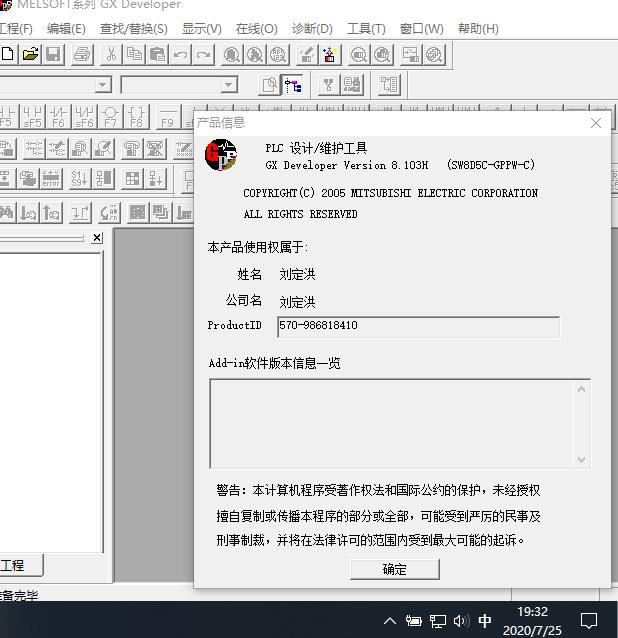Viewport: 618px width, 638px height.
Task: Click the F7 coil ladder icon
Action: tap(110, 117)
